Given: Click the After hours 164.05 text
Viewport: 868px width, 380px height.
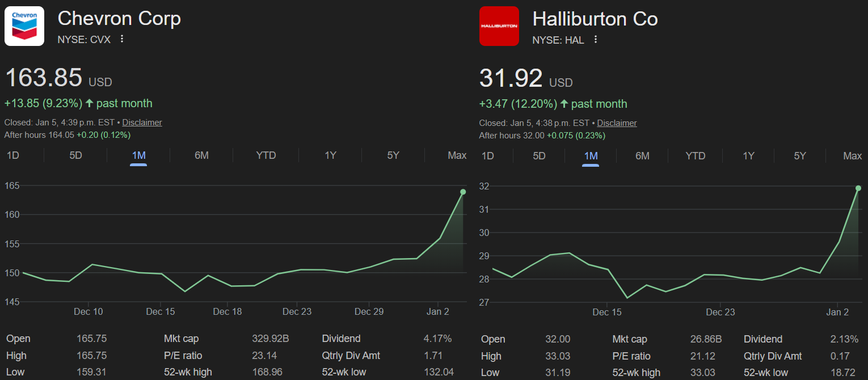Looking at the screenshot, I should [39, 135].
